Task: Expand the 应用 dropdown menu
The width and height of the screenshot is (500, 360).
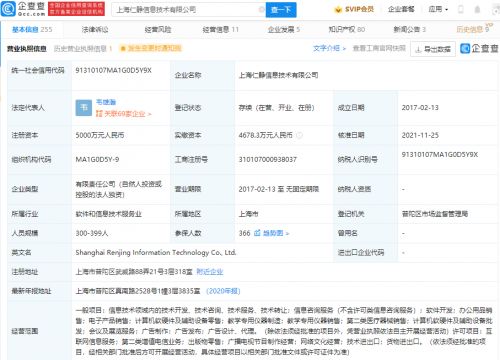Action: pos(438,9)
